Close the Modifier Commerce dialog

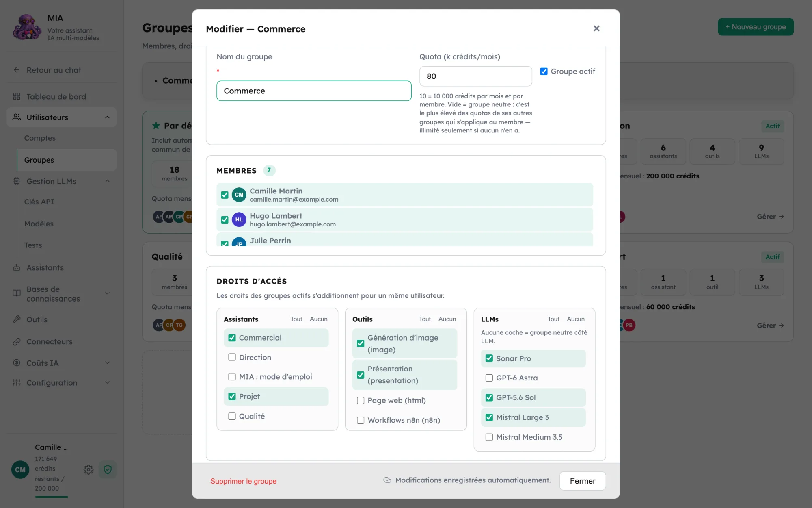[596, 28]
